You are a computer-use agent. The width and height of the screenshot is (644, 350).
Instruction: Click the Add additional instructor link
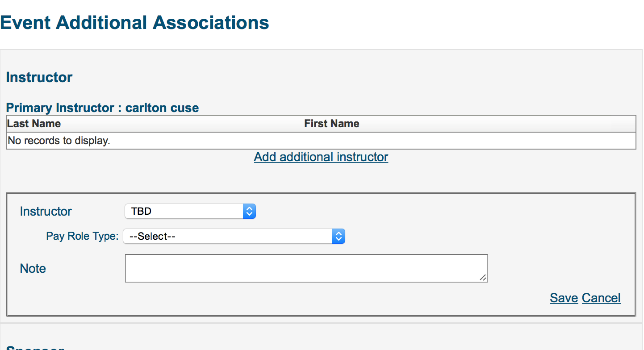click(x=321, y=157)
